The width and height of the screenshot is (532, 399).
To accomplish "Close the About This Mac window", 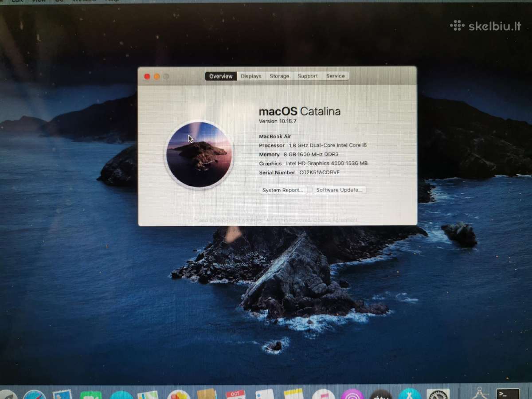I will click(x=147, y=77).
